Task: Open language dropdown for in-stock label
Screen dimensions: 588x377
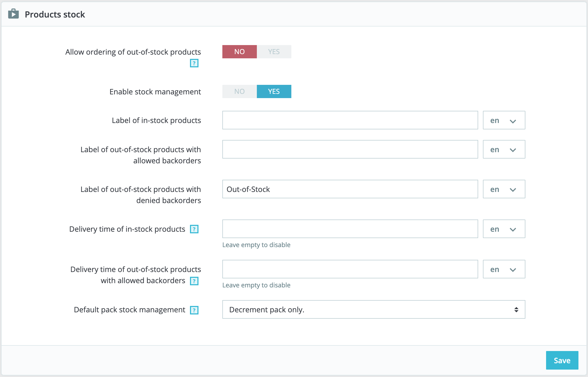Action: coord(504,120)
